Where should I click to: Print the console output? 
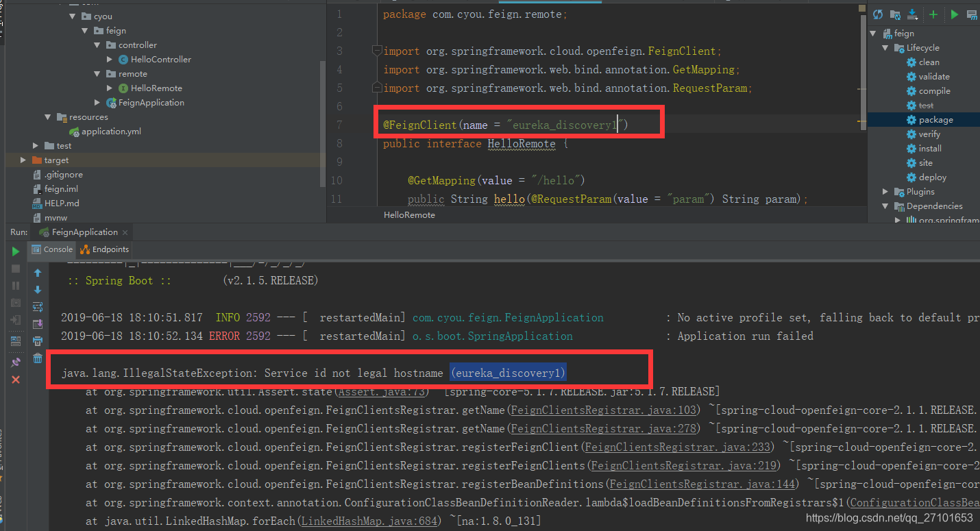pyautogui.click(x=38, y=341)
